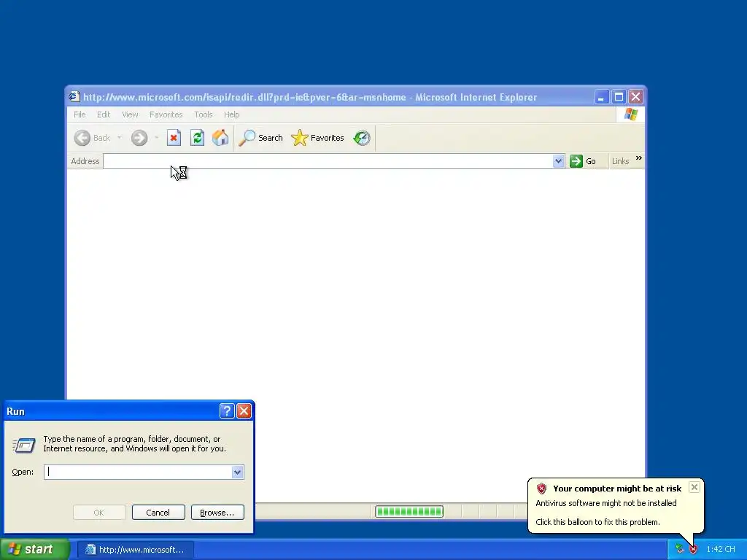Screen dimensions: 747x560
Task: Stop page loading with the red X icon
Action: pyautogui.click(x=174, y=138)
